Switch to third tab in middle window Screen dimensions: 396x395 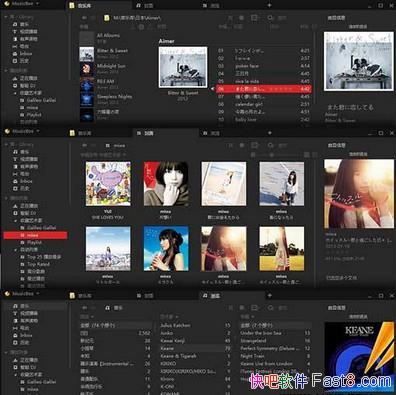pos(233,133)
